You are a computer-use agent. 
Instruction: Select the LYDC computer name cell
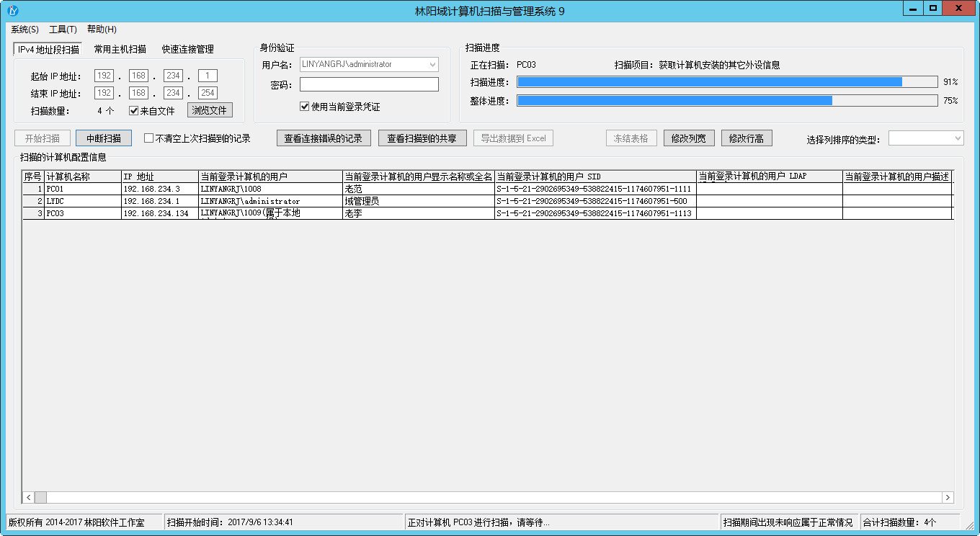point(83,201)
